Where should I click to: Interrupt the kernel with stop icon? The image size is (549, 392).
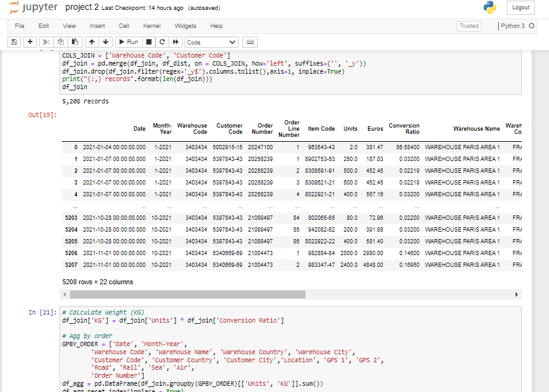click(149, 42)
